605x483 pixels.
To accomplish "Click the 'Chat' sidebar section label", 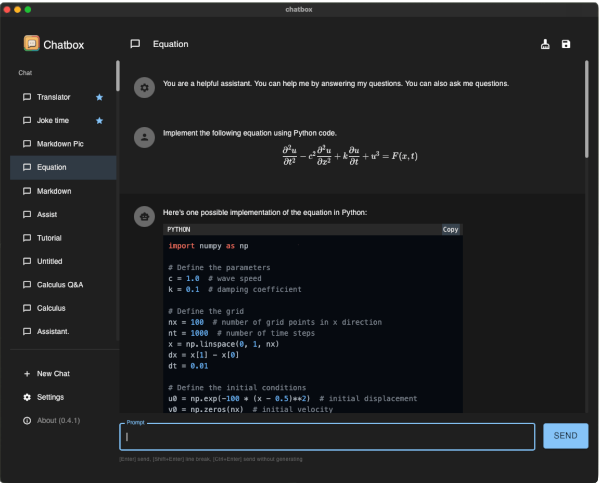I will 25,73.
